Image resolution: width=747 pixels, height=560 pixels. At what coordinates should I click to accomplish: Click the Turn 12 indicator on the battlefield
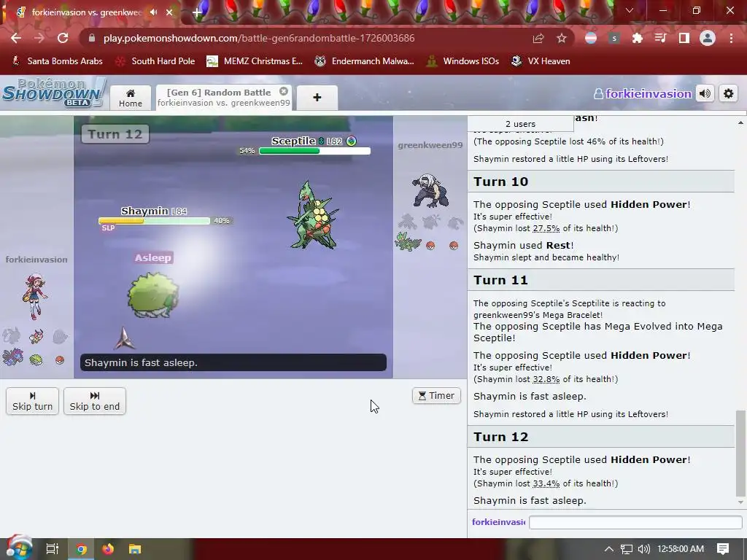click(115, 134)
